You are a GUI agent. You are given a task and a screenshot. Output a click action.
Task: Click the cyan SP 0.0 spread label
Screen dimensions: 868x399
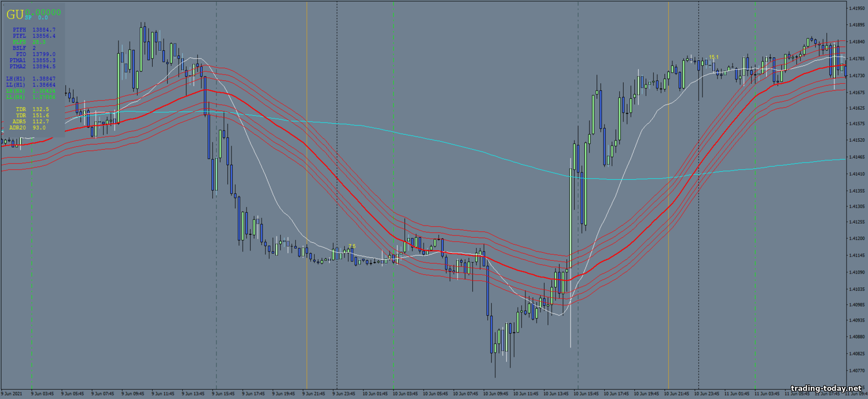click(x=36, y=19)
